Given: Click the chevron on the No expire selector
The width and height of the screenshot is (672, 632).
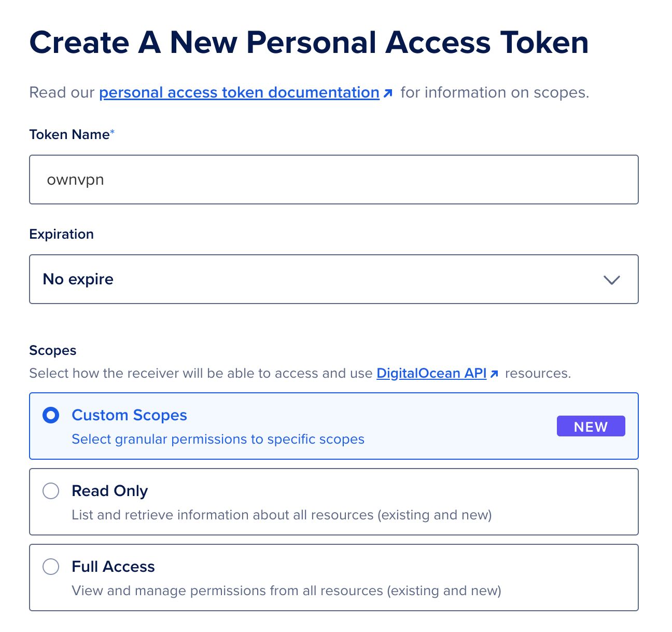Looking at the screenshot, I should coord(611,280).
